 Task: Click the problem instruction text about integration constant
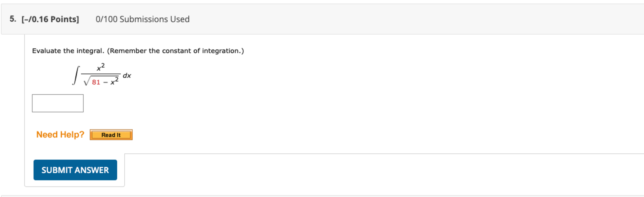[x=138, y=50]
